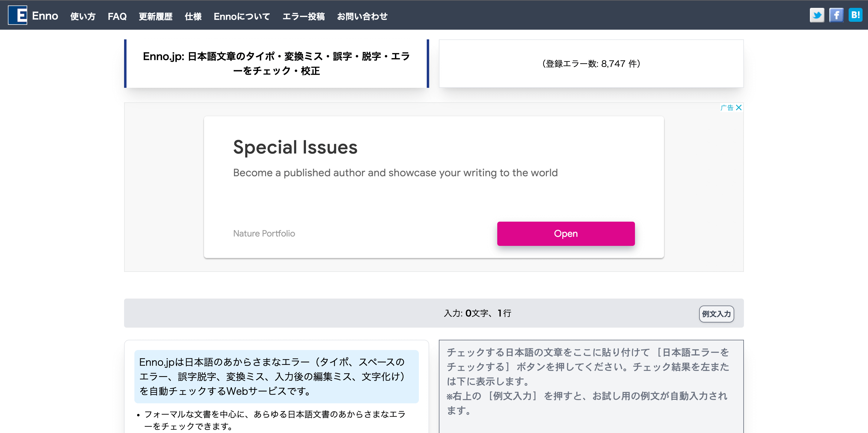Click the 入力: 0文字、1行 counter text
The height and width of the screenshot is (433, 868).
[x=478, y=313]
